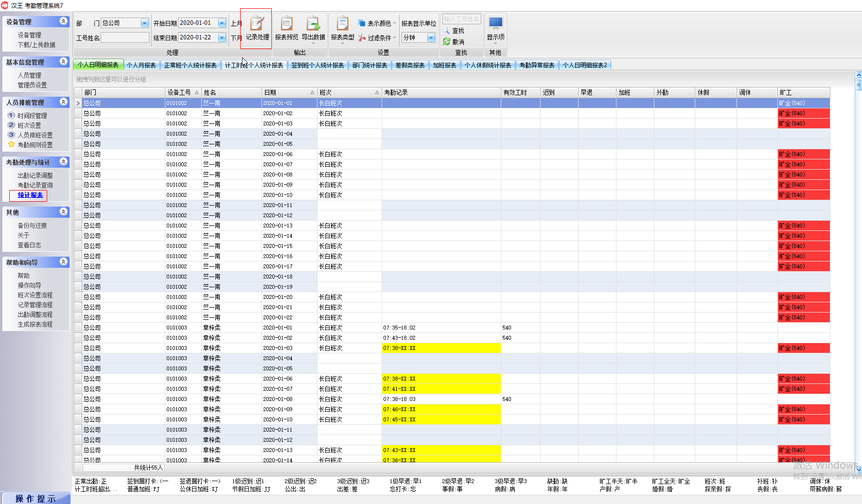Click the 记录处理 record processing icon
This screenshot has width=862, height=504.
[257, 23]
